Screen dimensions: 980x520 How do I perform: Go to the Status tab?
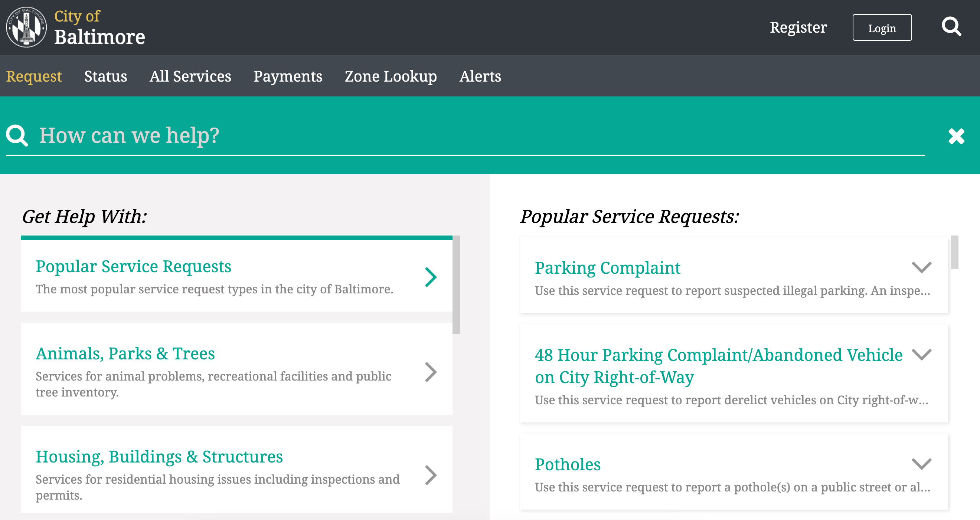[105, 76]
